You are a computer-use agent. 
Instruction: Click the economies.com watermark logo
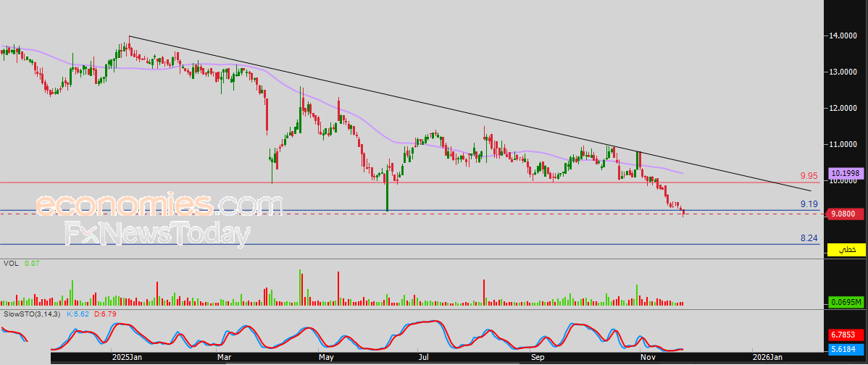pos(159,205)
